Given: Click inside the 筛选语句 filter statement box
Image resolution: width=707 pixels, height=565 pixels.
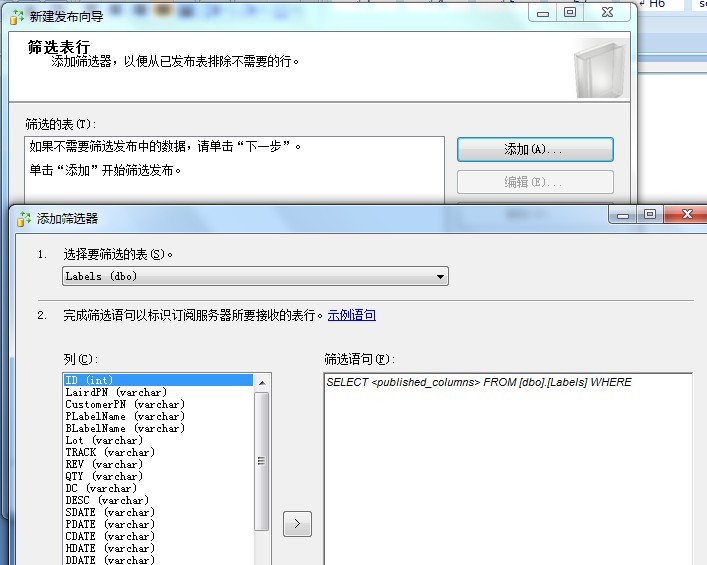Looking at the screenshot, I should click(x=508, y=469).
